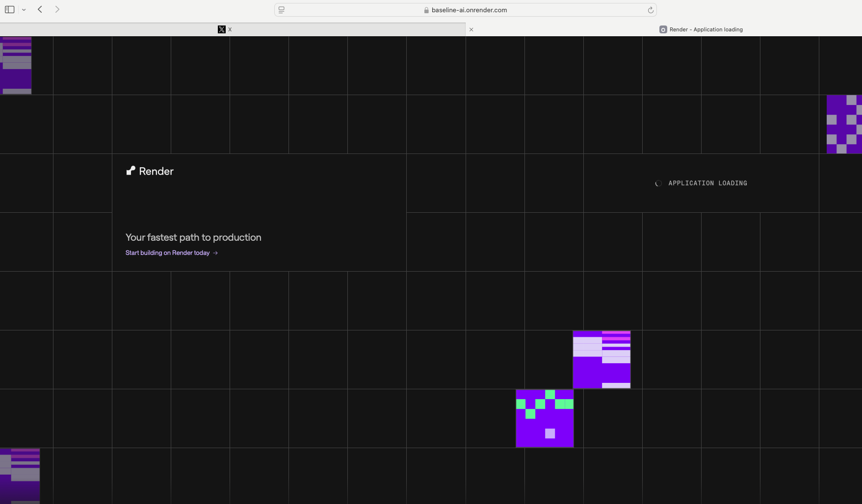The image size is (862, 504).
Task: Close the Render Application loading tab
Action: 471,29
